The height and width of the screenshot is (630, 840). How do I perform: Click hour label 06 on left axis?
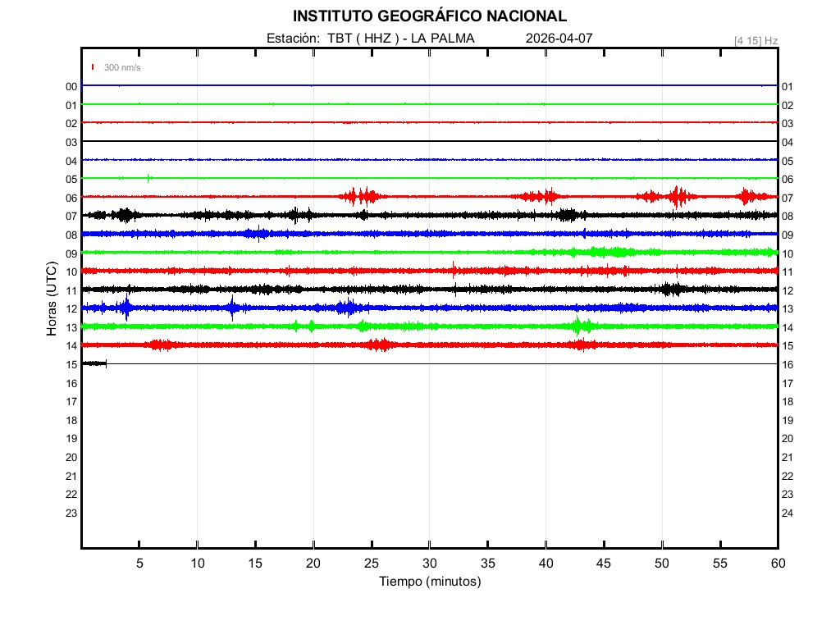click(71, 198)
